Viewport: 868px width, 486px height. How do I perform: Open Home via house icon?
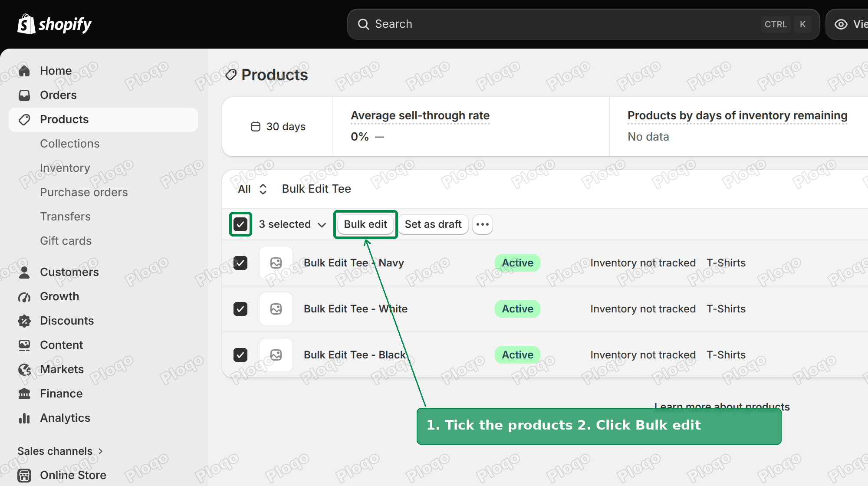[24, 71]
